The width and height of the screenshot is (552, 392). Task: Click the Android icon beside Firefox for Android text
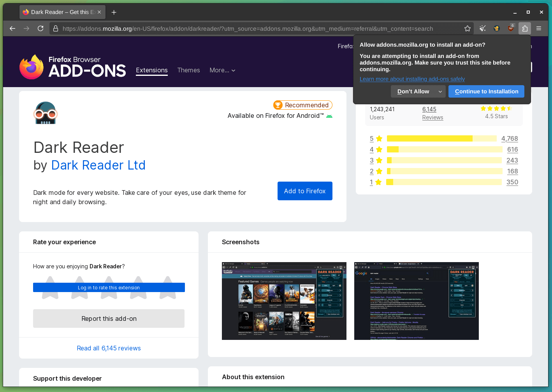(x=329, y=115)
